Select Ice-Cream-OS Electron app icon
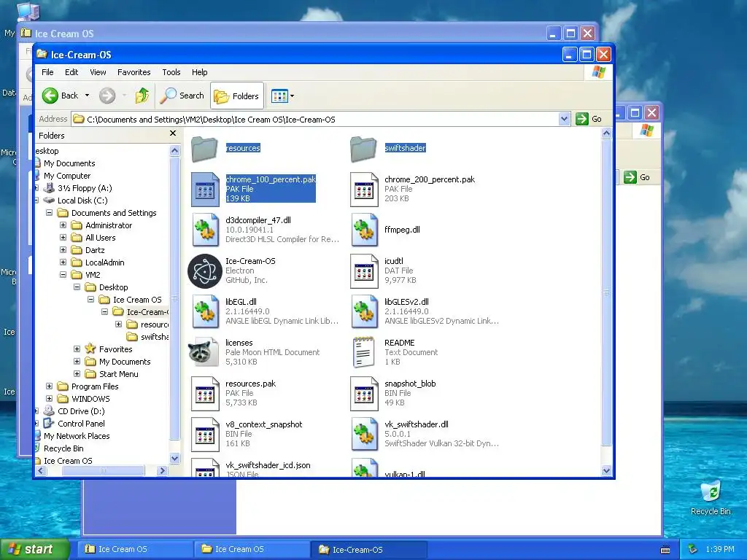 (205, 271)
